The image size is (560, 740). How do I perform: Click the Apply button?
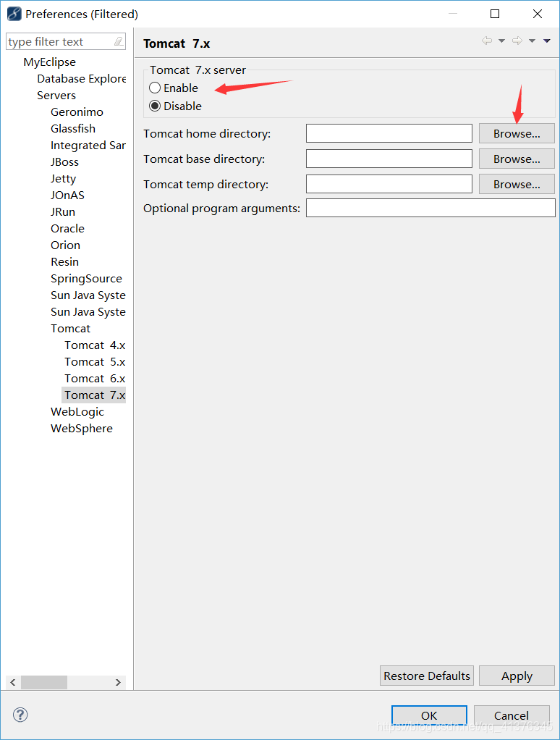(x=517, y=676)
